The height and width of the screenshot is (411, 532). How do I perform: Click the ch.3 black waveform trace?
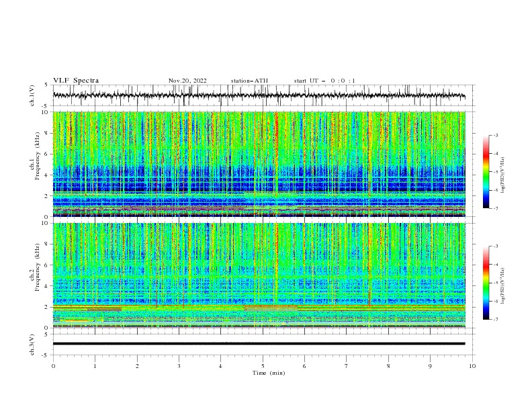pyautogui.click(x=259, y=344)
